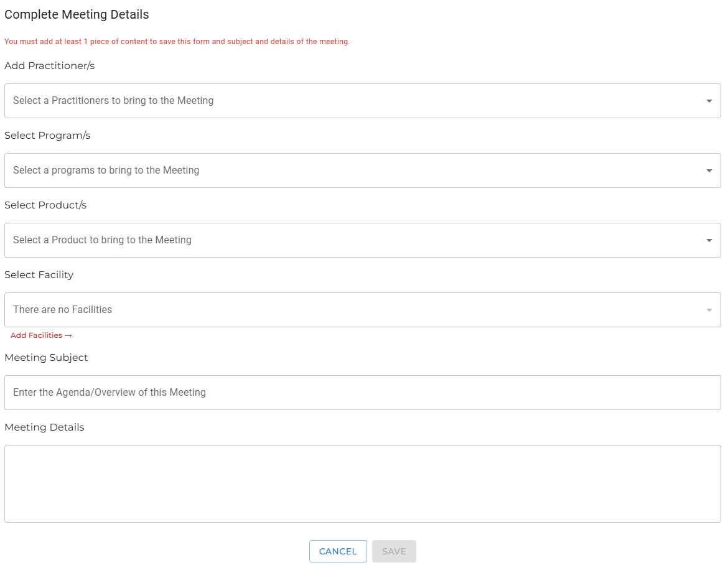Follow the Add Facilities link

[x=36, y=335]
